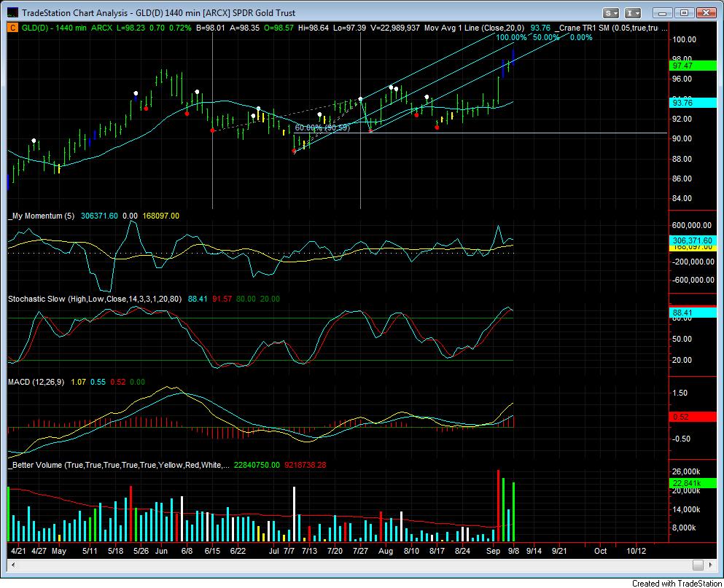Image resolution: width=724 pixels, height=588 pixels.
Task: Click the orange C chart status icon
Action: pyautogui.click(x=12, y=28)
